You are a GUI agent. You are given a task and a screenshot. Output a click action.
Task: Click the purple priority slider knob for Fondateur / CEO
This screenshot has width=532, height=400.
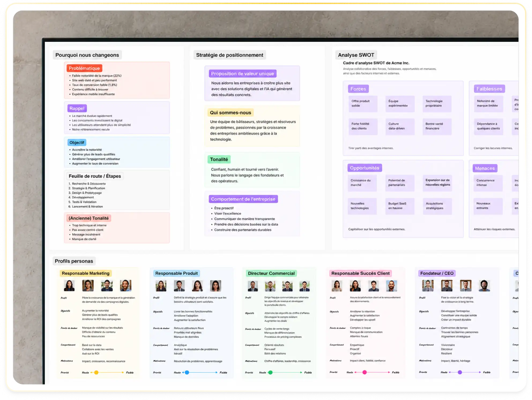460,372
